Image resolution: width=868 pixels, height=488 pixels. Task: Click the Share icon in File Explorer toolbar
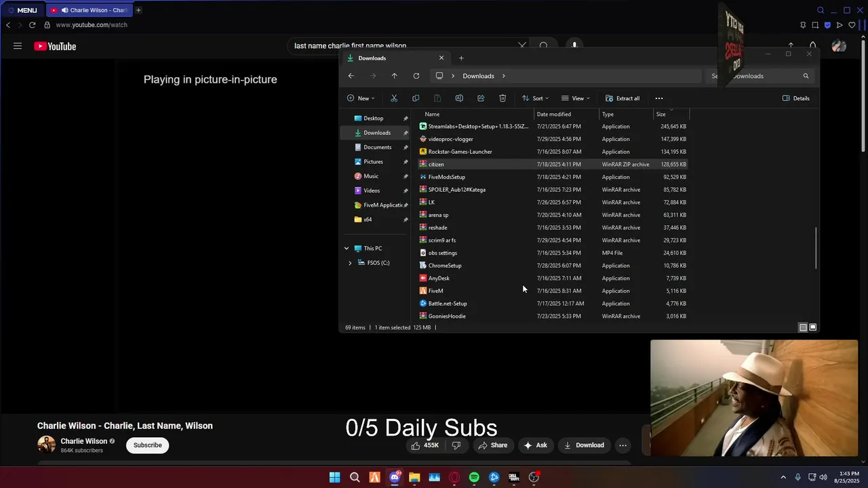pyautogui.click(x=481, y=98)
